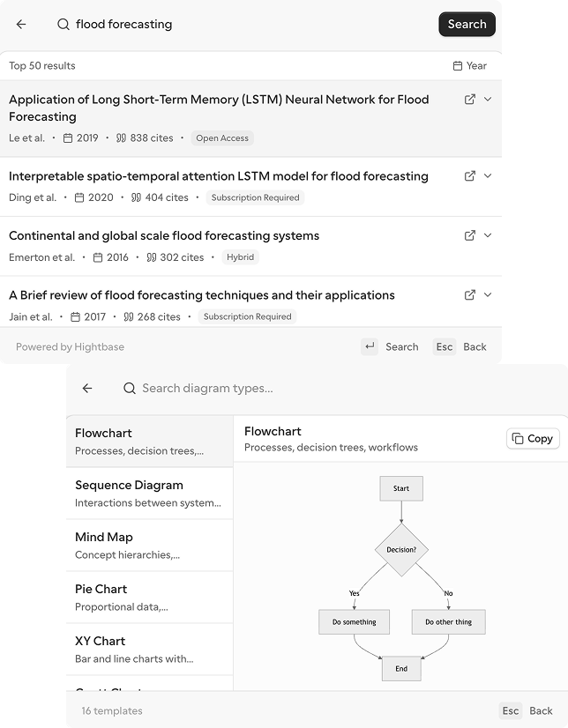Choose the XY Chart diagram type
Screen dimensions: 568x728
[x=149, y=650]
